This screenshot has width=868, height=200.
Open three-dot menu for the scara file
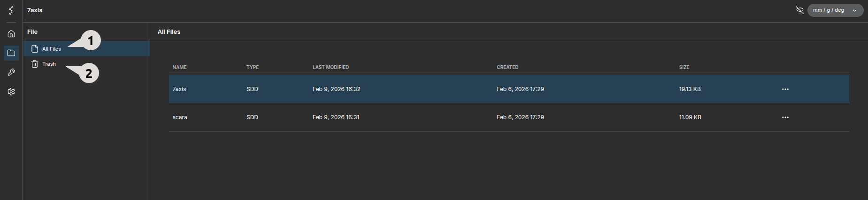coord(785,117)
